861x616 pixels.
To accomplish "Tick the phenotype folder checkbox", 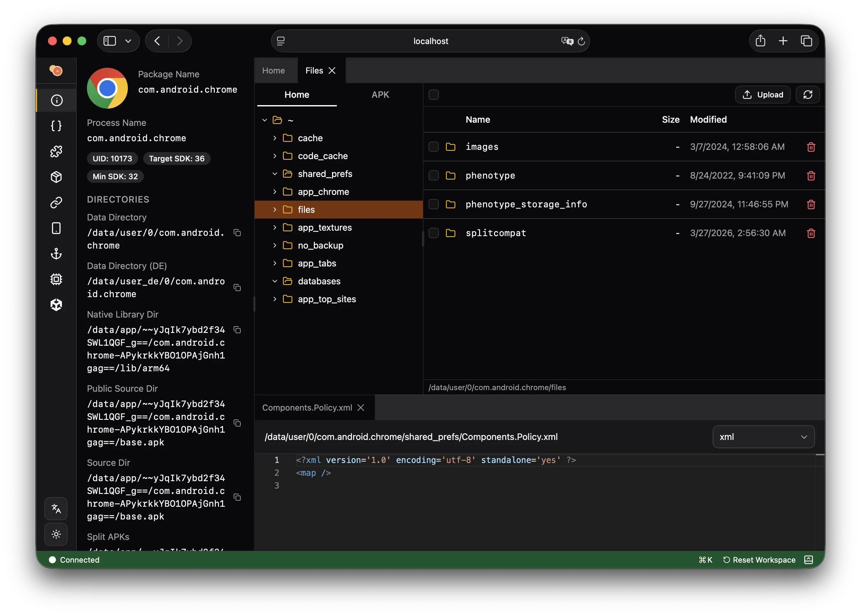I will 433,176.
